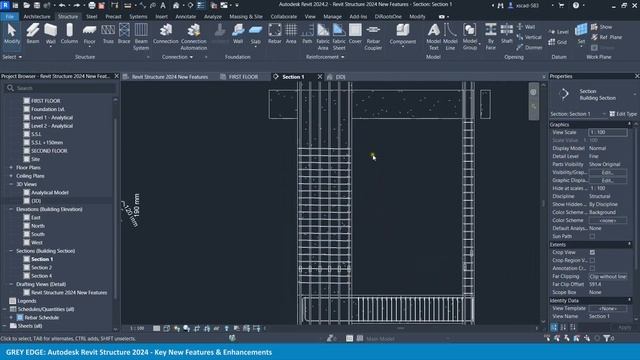Switch to the {3D} view tab

pos(340,77)
